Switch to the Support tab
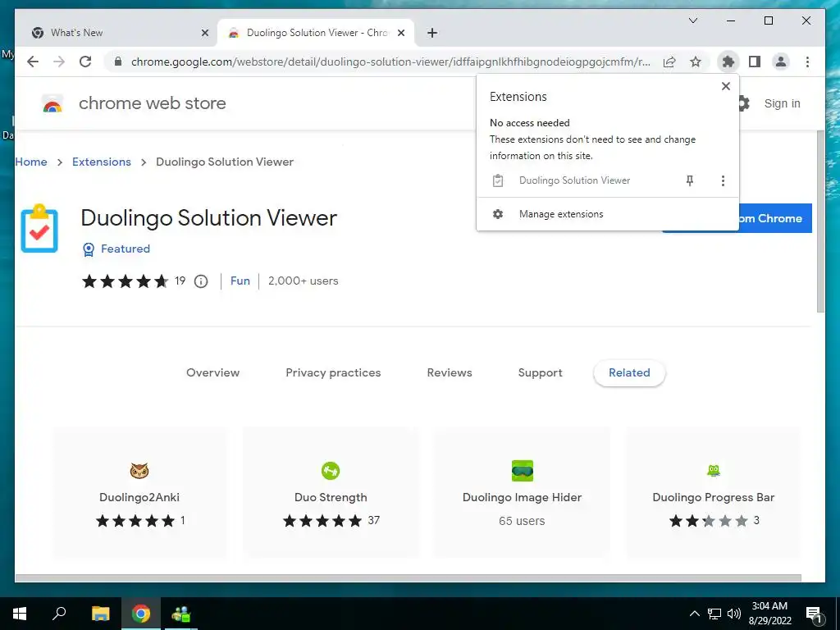 click(x=540, y=372)
